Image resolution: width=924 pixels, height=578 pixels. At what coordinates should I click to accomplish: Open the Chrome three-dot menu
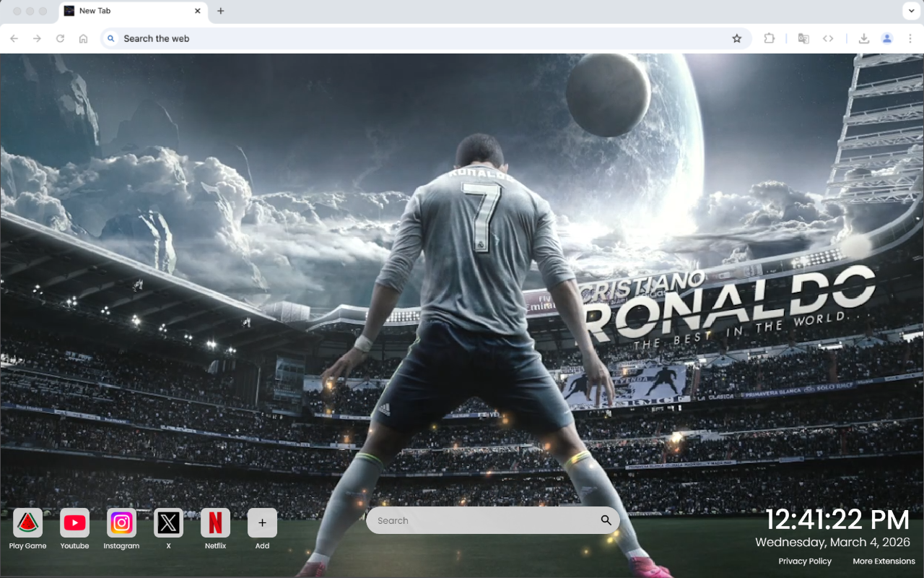coord(910,38)
